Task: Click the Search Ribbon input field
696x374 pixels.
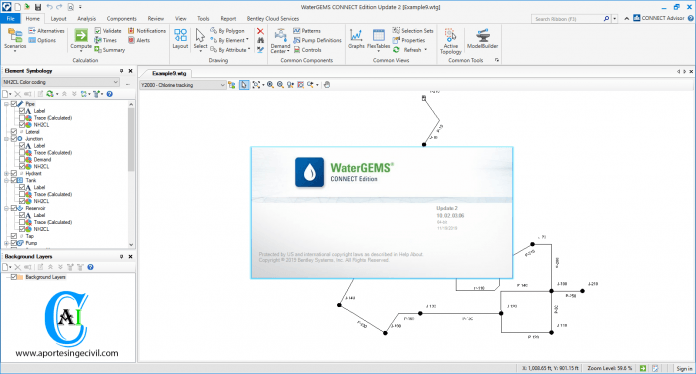Action: pos(568,19)
